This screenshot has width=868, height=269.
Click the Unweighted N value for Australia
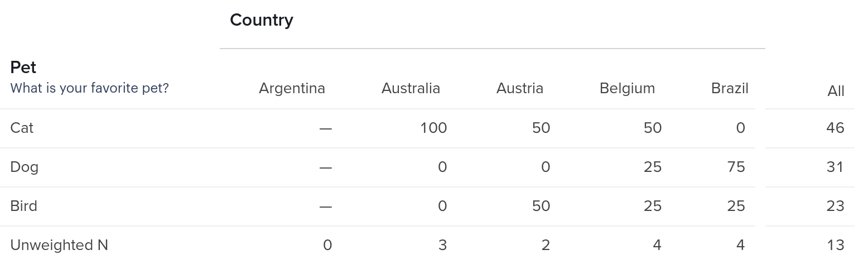tap(442, 245)
